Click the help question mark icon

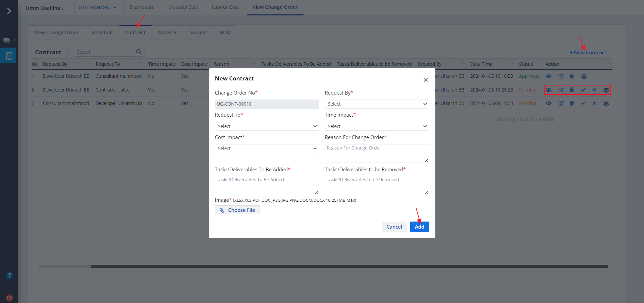[9, 276]
